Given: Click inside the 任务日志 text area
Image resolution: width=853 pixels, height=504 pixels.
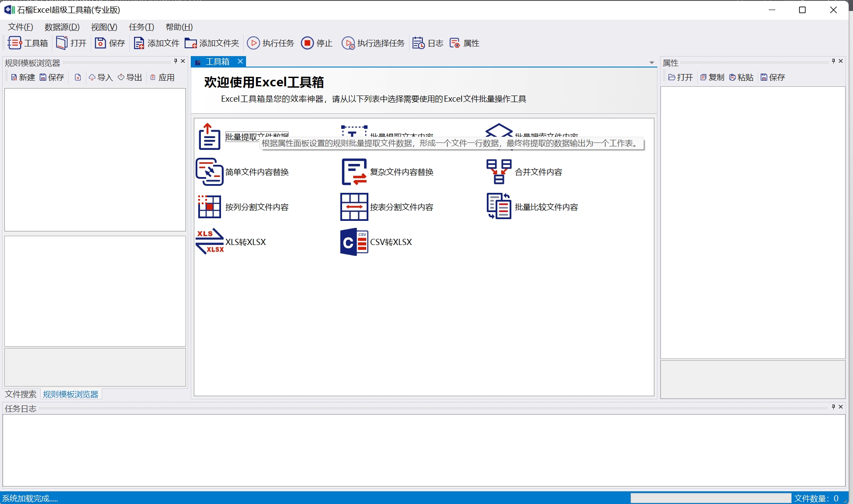Looking at the screenshot, I should (424, 450).
